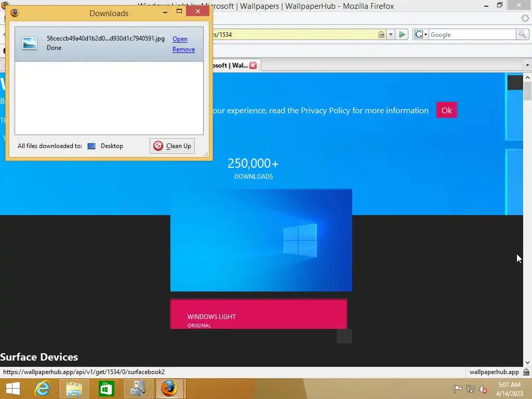Minimize the Downloads window
Screen dimensions: 532x399
pyautogui.click(x=165, y=12)
